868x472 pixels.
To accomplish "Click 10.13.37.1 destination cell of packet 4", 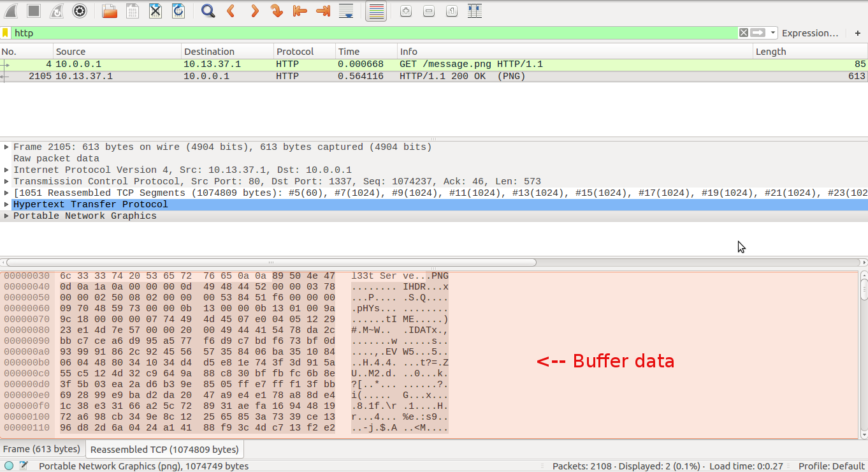I will point(212,64).
